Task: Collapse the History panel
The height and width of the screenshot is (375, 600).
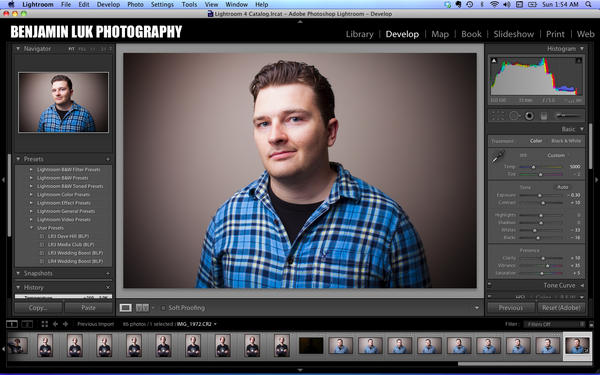Action: (18, 287)
